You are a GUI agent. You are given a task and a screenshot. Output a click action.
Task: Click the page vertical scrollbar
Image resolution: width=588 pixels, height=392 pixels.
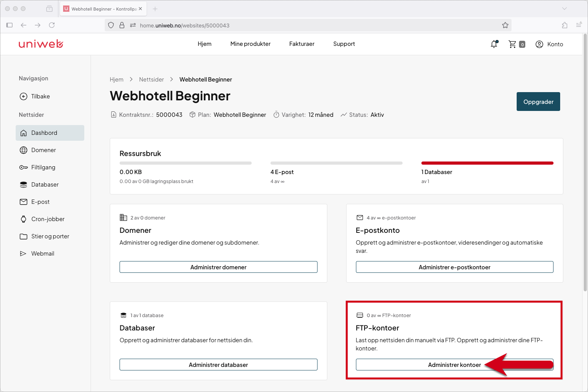(x=585, y=163)
